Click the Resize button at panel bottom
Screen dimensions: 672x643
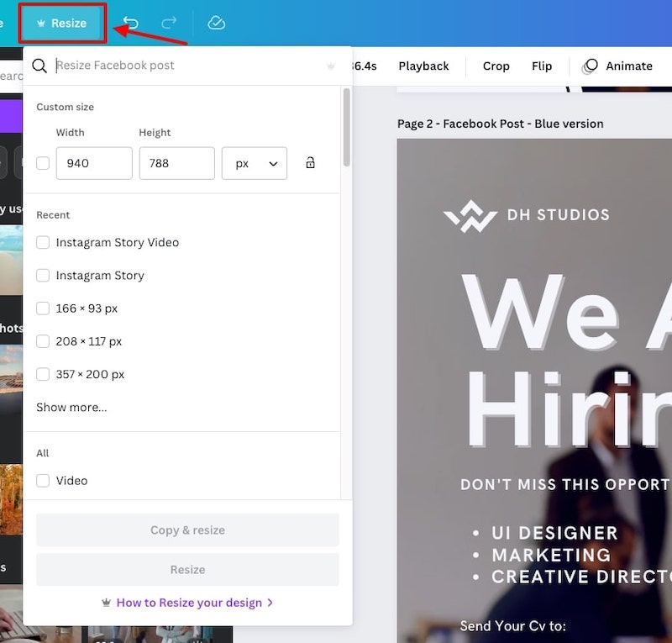pos(187,570)
